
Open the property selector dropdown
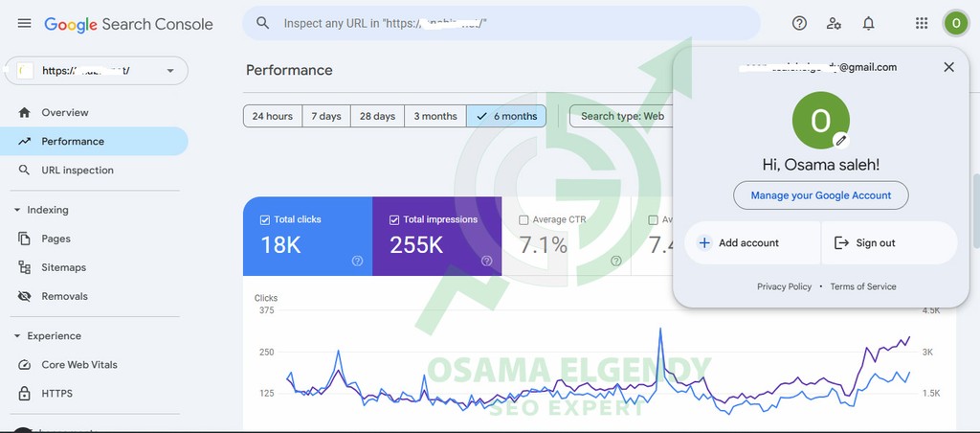(x=170, y=71)
